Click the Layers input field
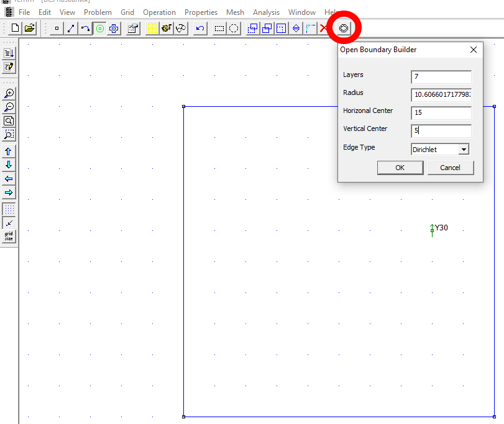Image resolution: width=504 pixels, height=424 pixels. (x=441, y=77)
